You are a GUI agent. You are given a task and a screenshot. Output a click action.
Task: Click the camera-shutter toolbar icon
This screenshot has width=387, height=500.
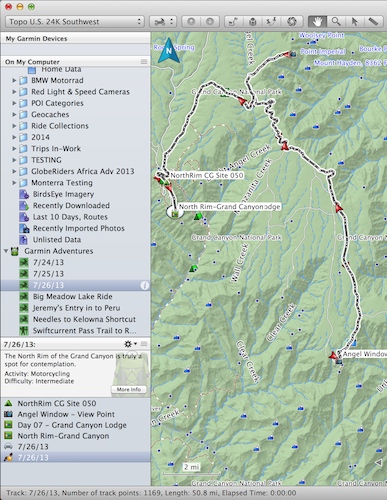292,22
